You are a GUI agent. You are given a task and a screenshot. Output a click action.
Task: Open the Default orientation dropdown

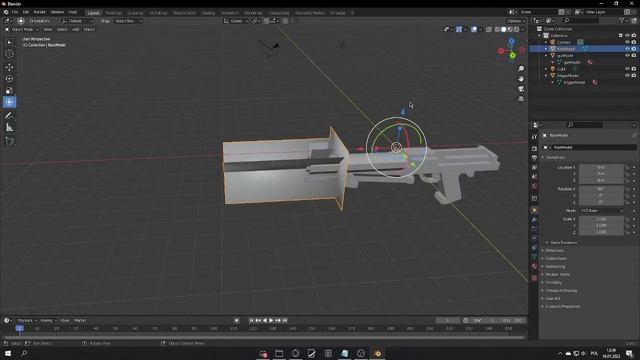tap(78, 21)
